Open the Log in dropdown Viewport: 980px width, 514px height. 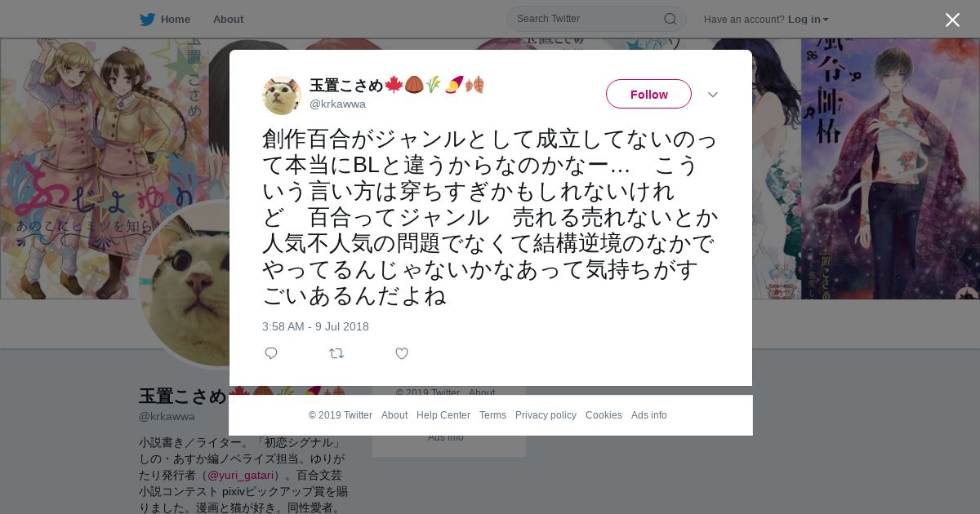(x=808, y=19)
